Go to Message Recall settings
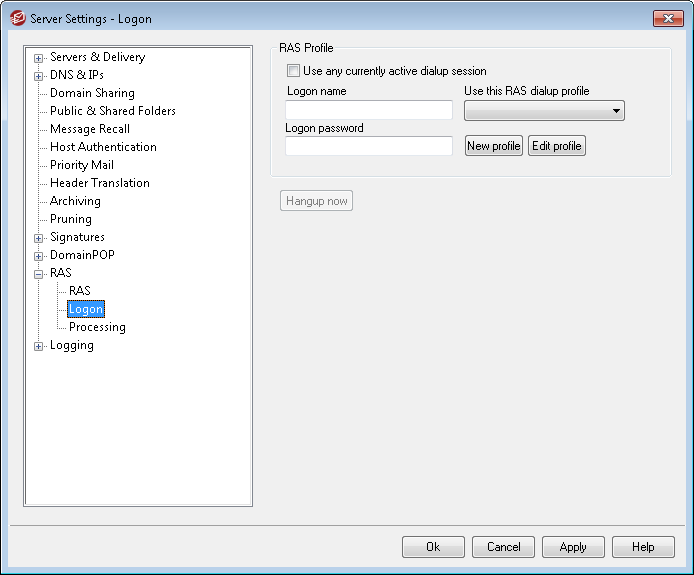The width and height of the screenshot is (694, 575). click(x=89, y=129)
